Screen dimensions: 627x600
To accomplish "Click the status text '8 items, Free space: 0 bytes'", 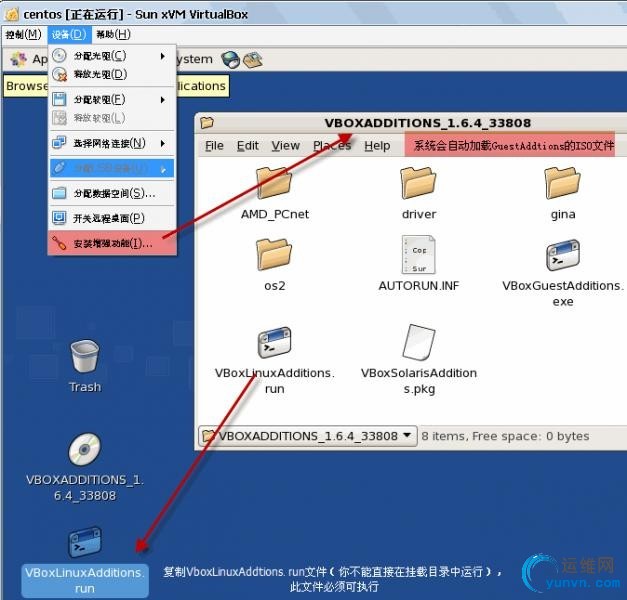I will [x=505, y=436].
